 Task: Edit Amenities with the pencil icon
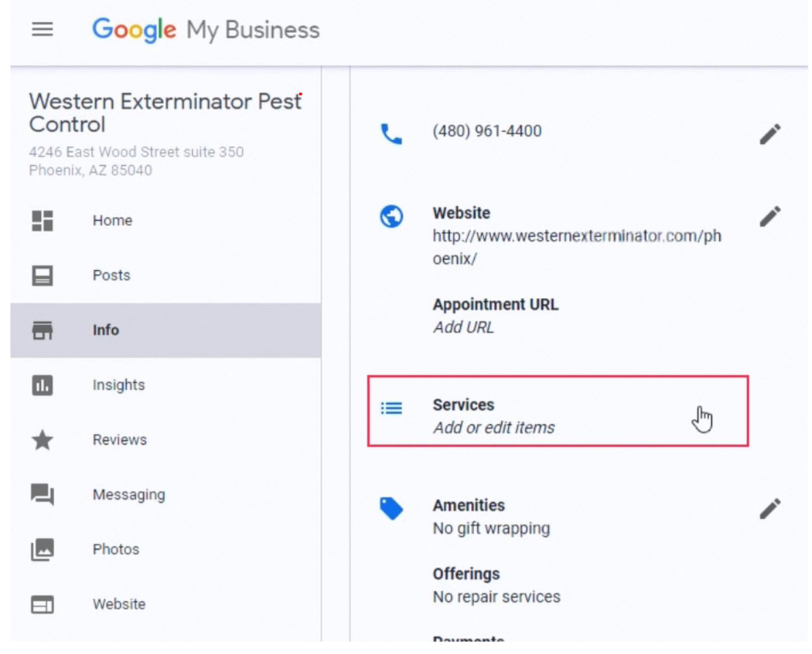pyautogui.click(x=770, y=508)
